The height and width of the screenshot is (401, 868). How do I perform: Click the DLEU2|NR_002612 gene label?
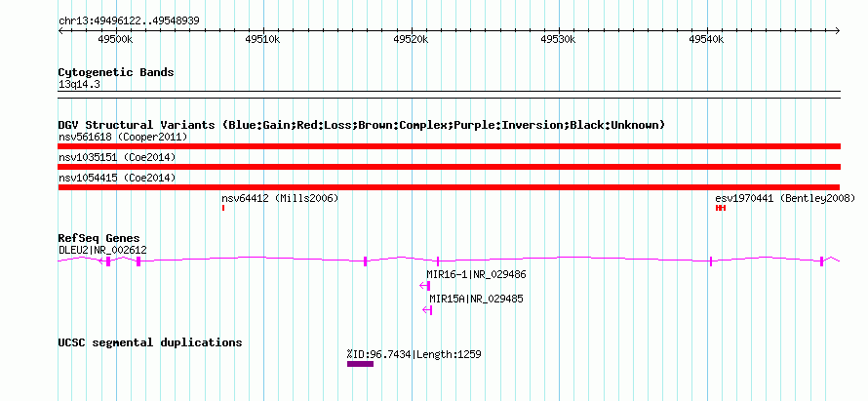(102, 250)
